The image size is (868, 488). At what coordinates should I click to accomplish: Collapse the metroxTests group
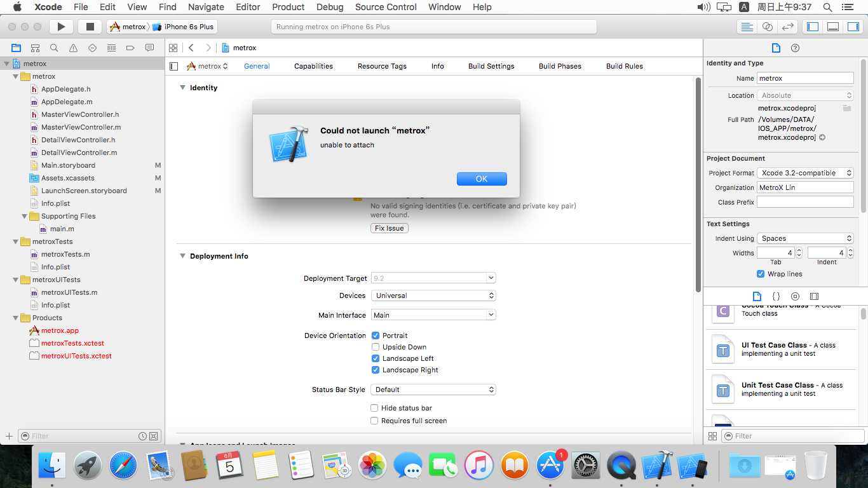click(x=16, y=241)
